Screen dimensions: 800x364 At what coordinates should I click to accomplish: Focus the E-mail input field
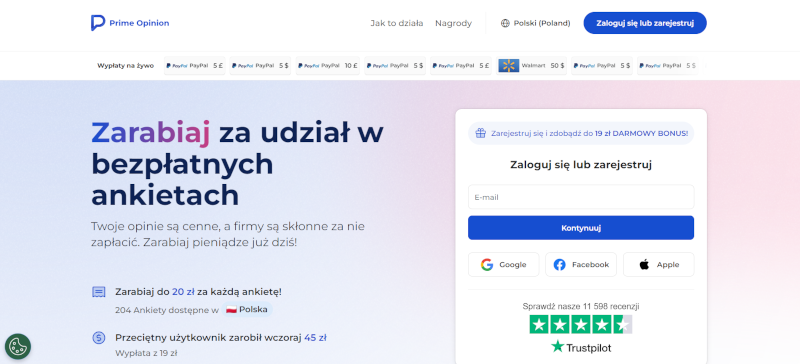coord(581,197)
